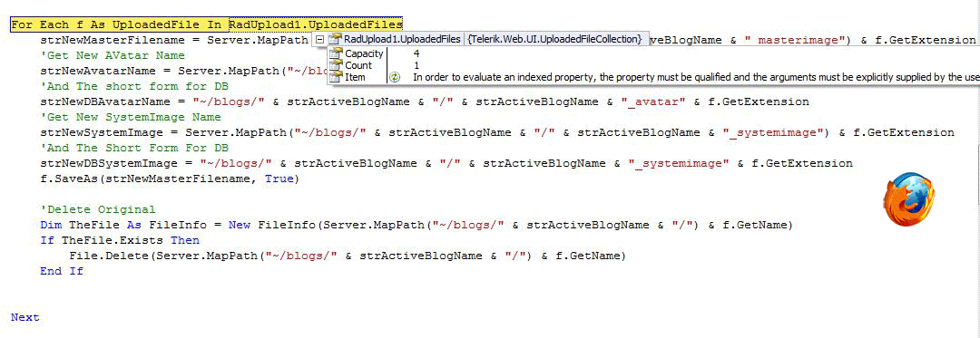This screenshot has width=980, height=338.
Task: Click the Item property icon
Action: pos(336,77)
